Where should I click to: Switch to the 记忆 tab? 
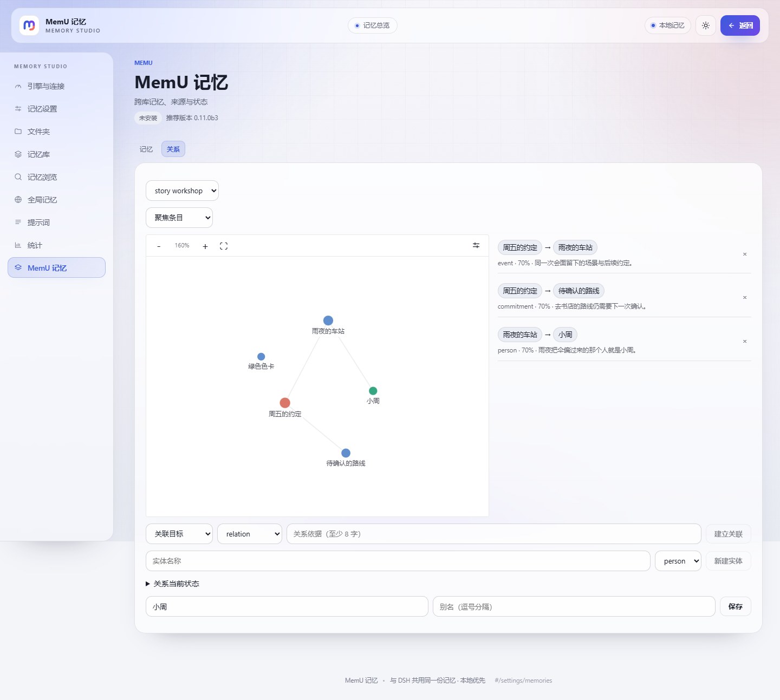pos(146,149)
